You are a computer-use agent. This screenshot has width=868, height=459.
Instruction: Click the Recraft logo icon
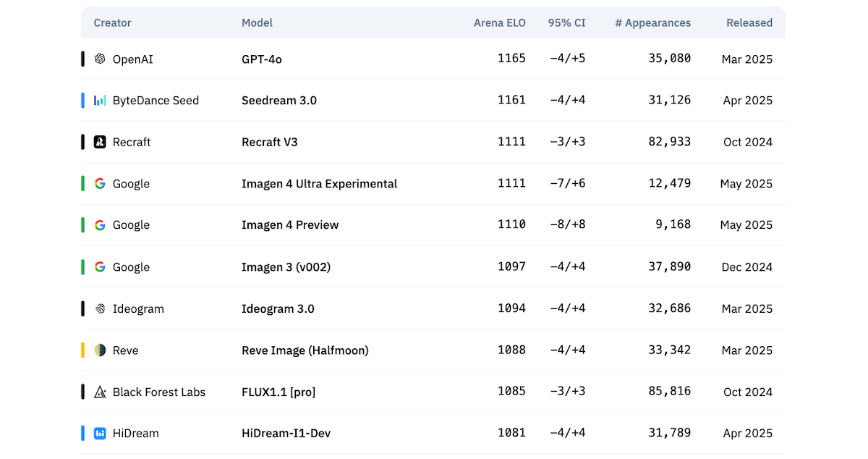point(100,142)
